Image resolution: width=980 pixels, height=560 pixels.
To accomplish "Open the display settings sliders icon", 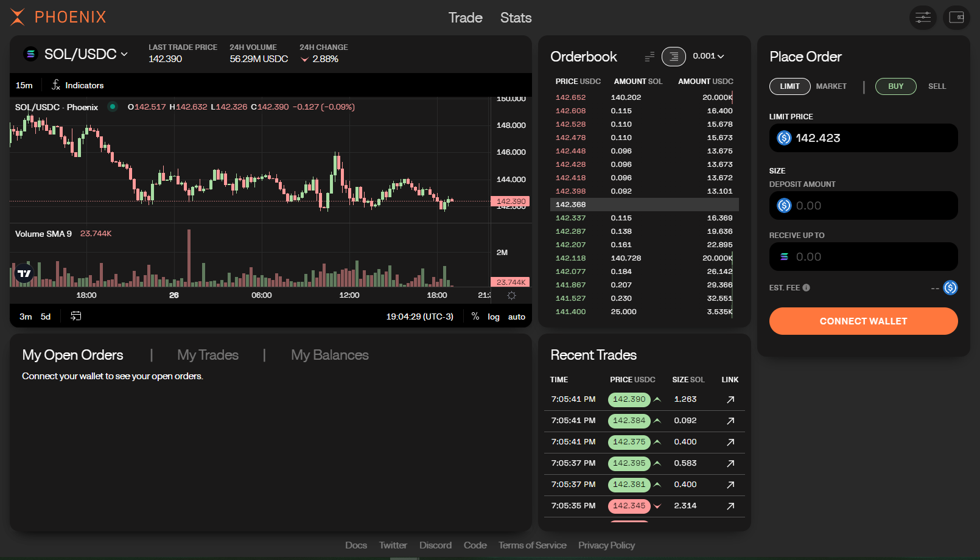I will [923, 18].
